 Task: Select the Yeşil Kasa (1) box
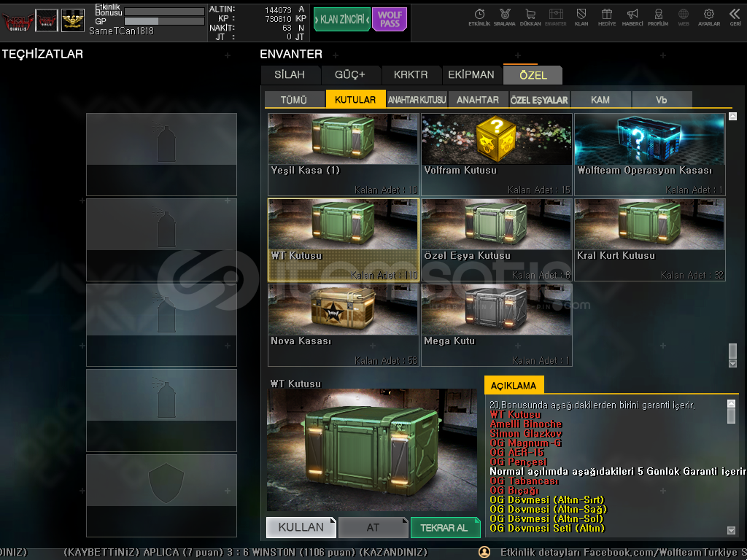[x=344, y=155]
